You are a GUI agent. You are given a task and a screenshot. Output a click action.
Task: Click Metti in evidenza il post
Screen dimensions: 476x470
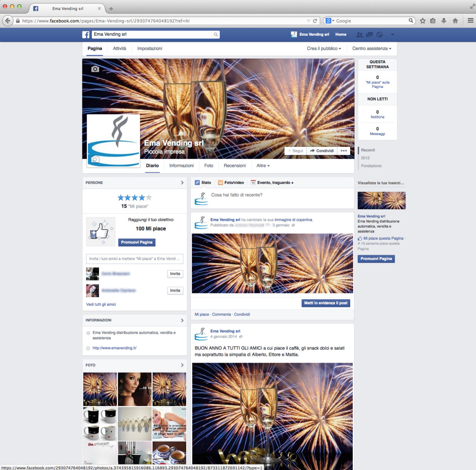pos(326,303)
